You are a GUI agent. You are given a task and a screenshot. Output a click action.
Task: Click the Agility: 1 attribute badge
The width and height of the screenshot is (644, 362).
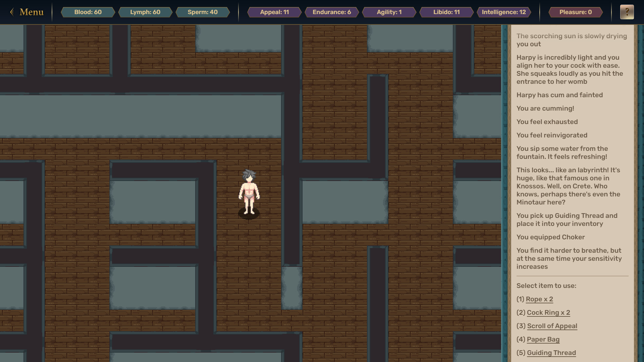(x=389, y=12)
